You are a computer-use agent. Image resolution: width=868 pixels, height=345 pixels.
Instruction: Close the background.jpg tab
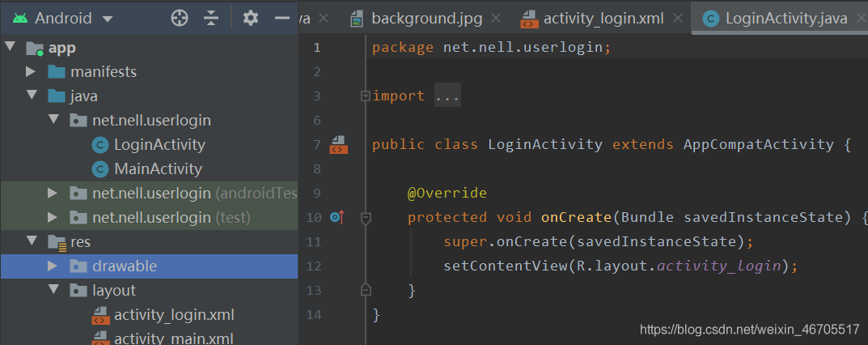point(496,19)
